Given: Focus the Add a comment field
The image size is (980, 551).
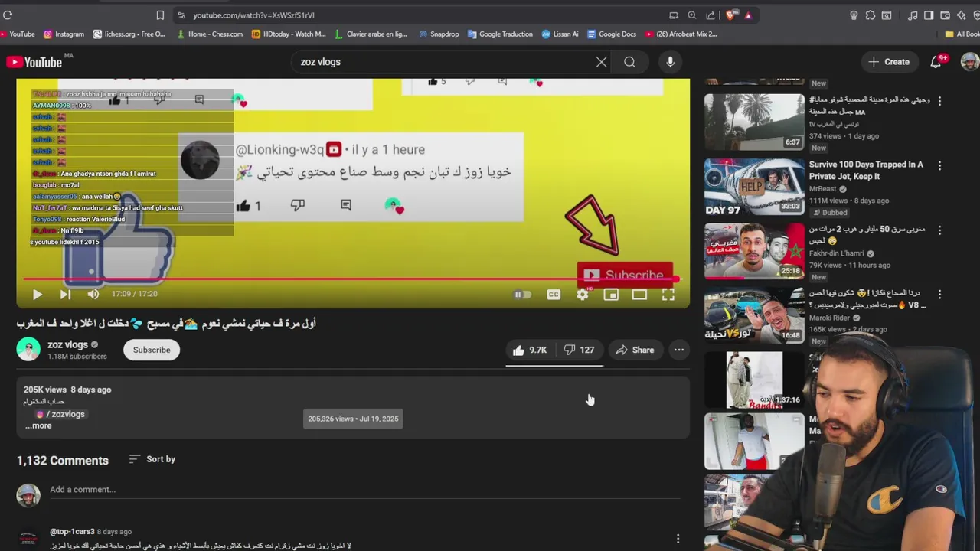Looking at the screenshot, I should point(364,490).
